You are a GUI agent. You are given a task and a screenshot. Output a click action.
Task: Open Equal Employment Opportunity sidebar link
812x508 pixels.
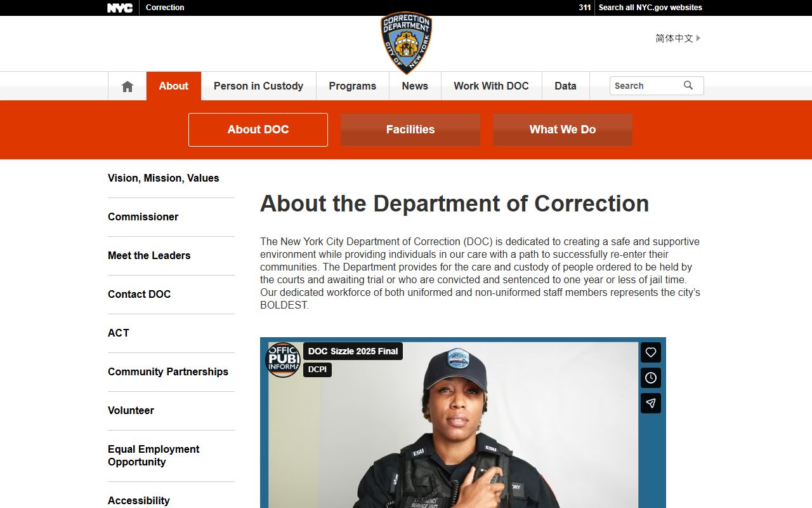click(154, 456)
